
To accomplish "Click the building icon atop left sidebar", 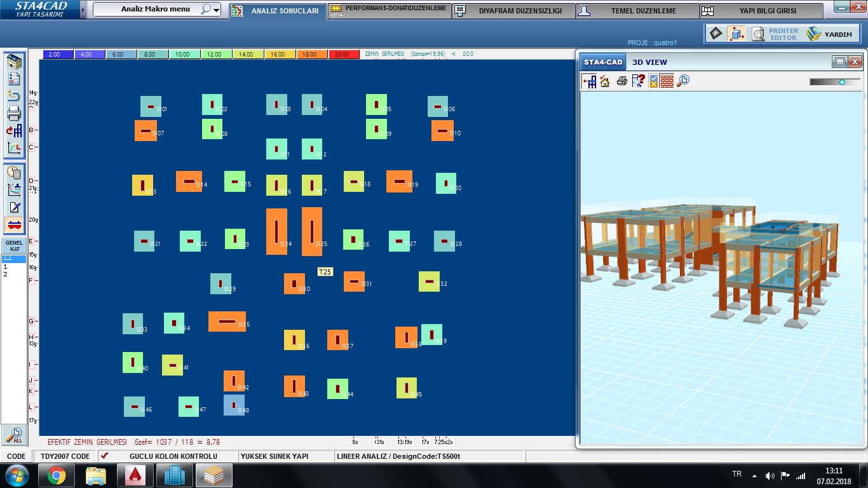I will [x=14, y=62].
